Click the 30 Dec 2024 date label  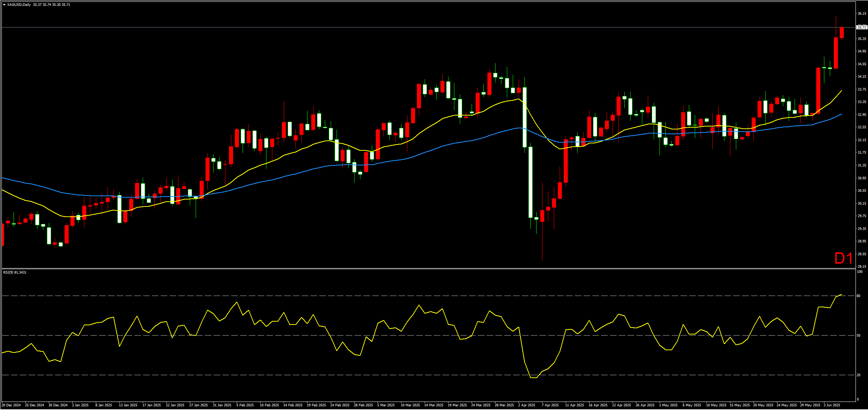pyautogui.click(x=58, y=405)
